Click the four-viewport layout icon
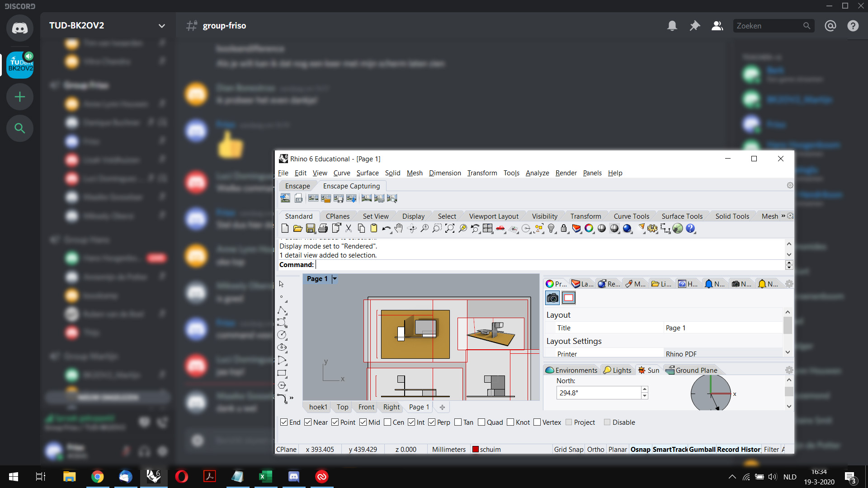Image resolution: width=868 pixels, height=488 pixels. point(487,229)
